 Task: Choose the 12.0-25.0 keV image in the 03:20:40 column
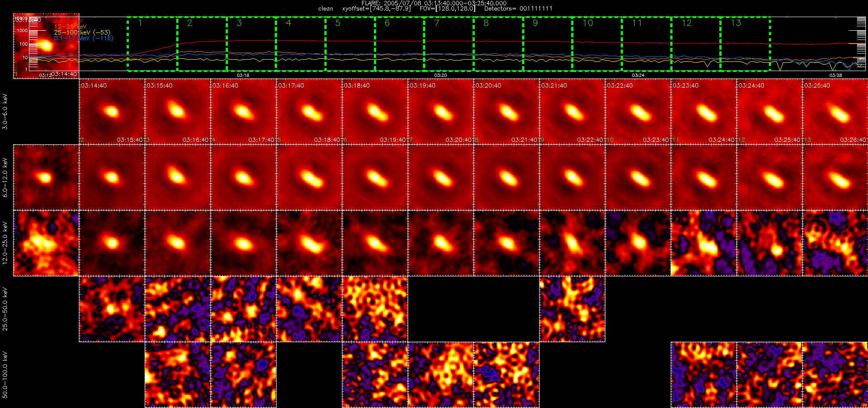(x=506, y=243)
